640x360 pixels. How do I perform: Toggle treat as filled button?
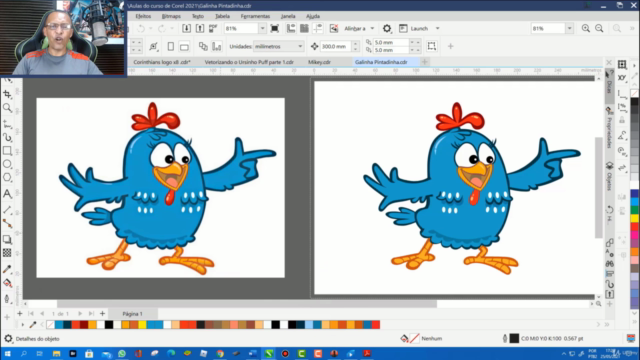coord(431,46)
